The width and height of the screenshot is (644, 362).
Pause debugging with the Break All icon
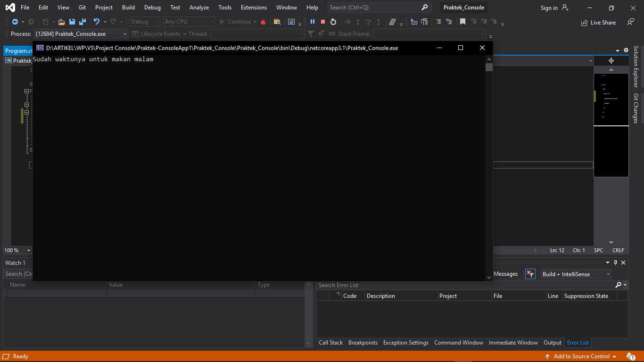coord(313,22)
